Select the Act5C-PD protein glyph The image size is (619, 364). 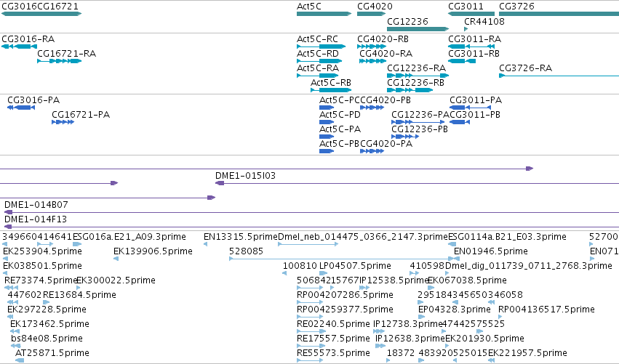click(327, 122)
